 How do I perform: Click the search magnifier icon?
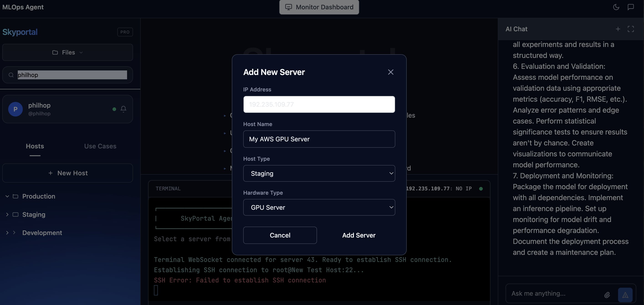point(11,75)
